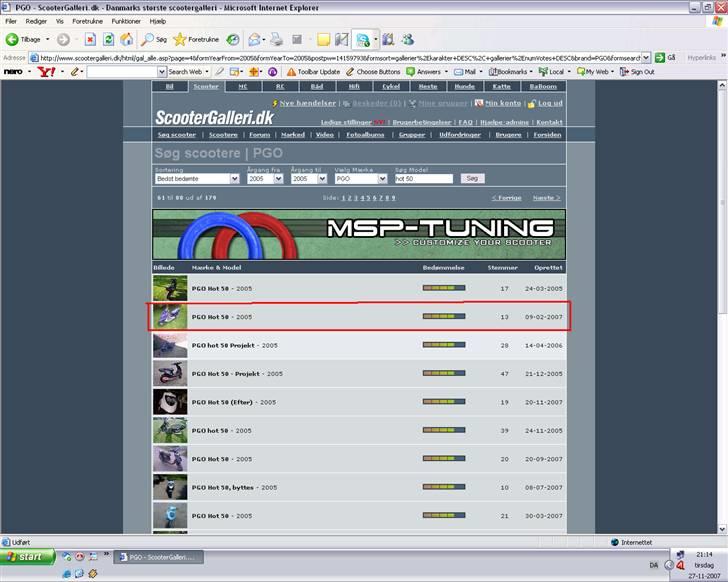Open the Rediger menu
This screenshot has width=728, height=582.
pos(36,21)
